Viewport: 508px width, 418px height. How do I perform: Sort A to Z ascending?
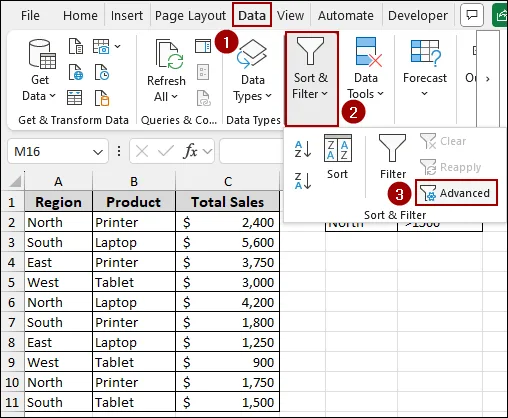(x=303, y=149)
